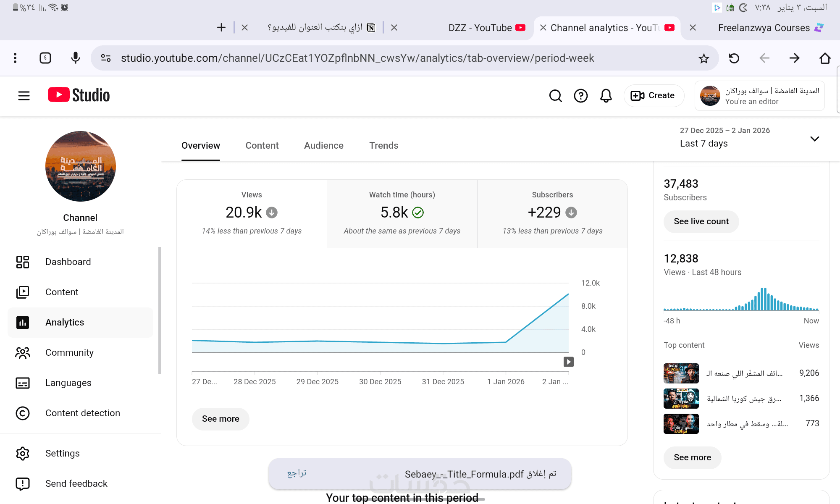Bookmark page with the star icon

(x=704, y=58)
